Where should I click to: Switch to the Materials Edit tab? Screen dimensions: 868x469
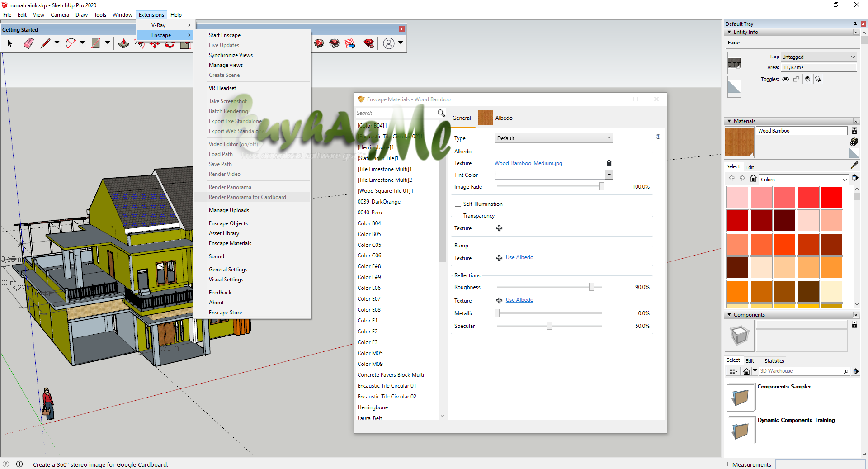(750, 167)
